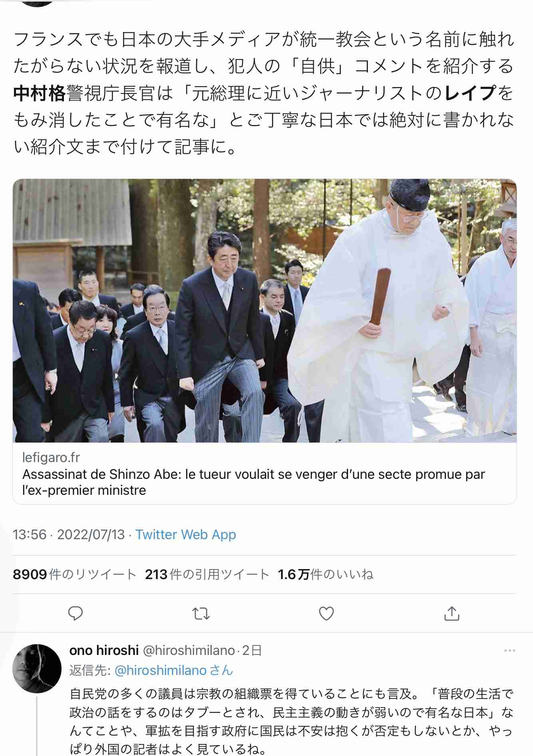Open the reply text about 自民党

tap(291, 721)
